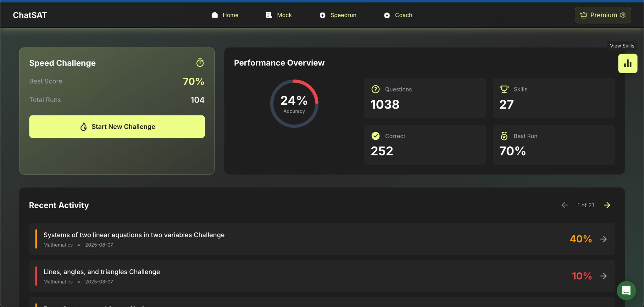The image size is (644, 307).
Task: Click the medal icon in Best Run card
Action: 504,136
